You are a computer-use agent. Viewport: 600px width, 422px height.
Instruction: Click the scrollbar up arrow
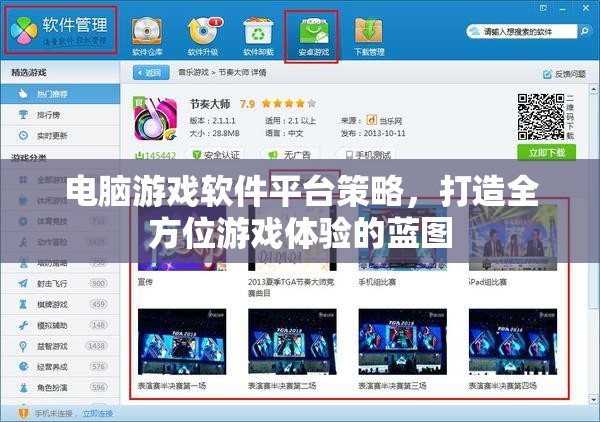click(593, 90)
